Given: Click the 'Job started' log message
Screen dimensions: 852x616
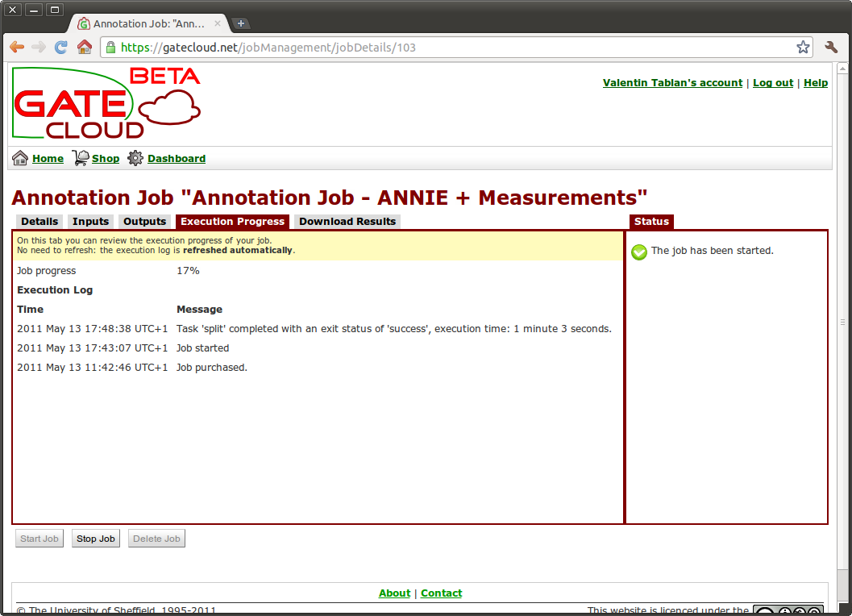Looking at the screenshot, I should (x=202, y=348).
